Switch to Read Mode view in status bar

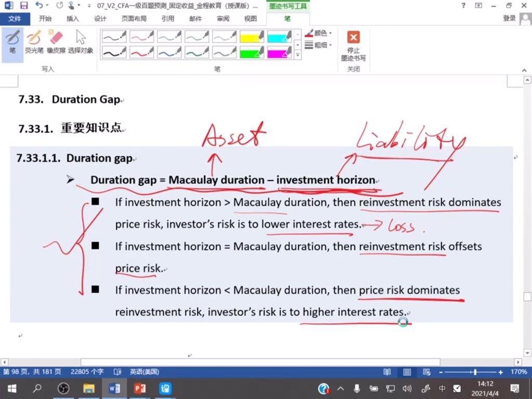tap(387, 372)
